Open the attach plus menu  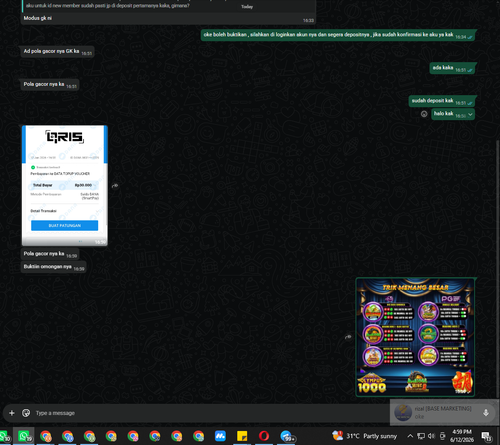coord(12,413)
